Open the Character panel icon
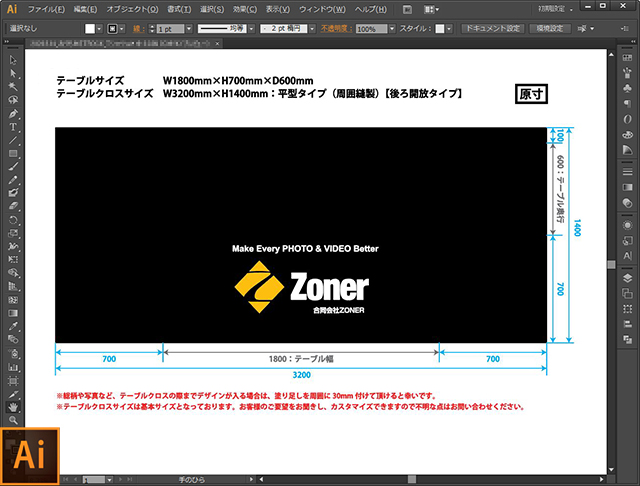This screenshot has width=640, height=486. coord(627,256)
